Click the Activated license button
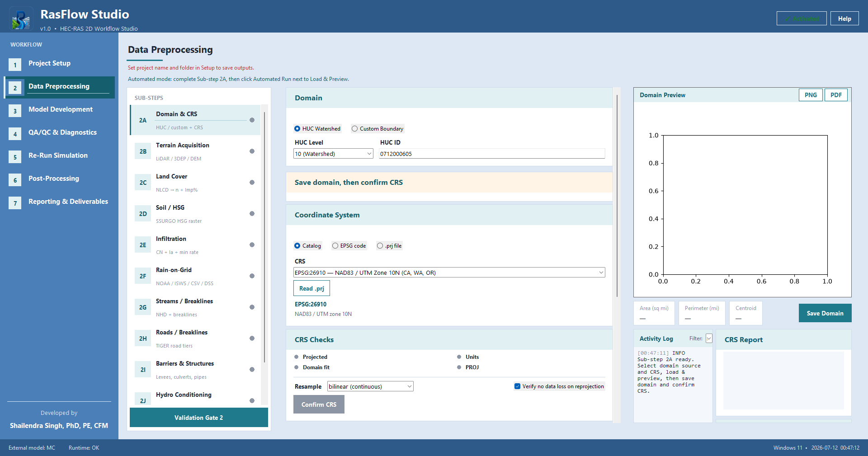Image resolution: width=868 pixels, height=456 pixels. [x=802, y=19]
